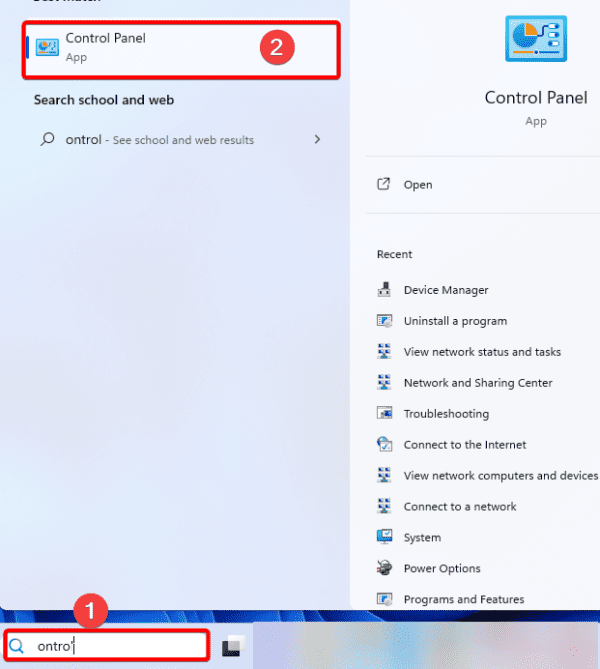Click the magnifier icon beside 'ontrol' suggestion
This screenshot has width=600, height=669.
pyautogui.click(x=47, y=139)
